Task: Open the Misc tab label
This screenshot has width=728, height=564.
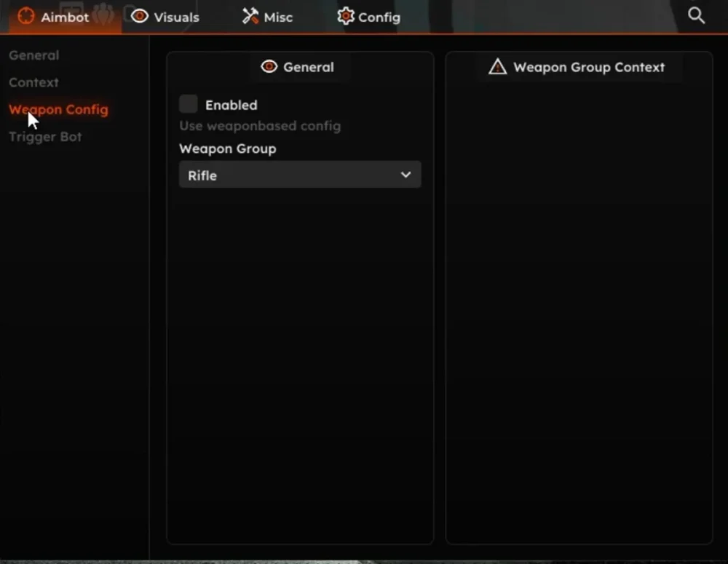Action: pos(278,17)
